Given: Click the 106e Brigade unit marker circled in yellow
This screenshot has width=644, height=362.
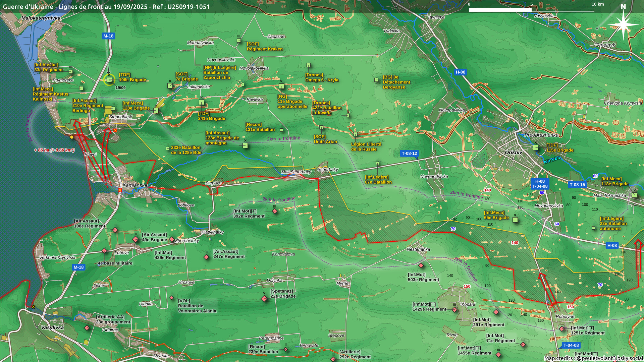Looking at the screenshot, I should [x=109, y=80].
